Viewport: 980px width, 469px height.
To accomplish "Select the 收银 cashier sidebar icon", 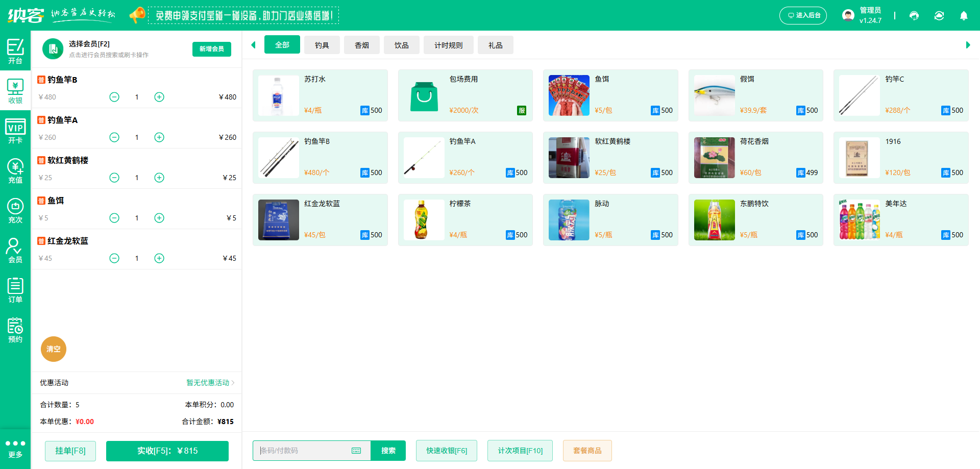I will pyautogui.click(x=15, y=91).
